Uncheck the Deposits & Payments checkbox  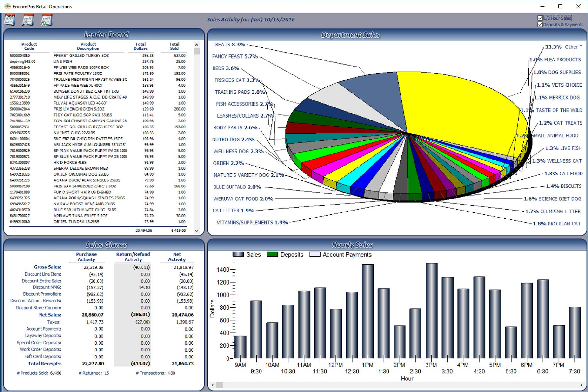[x=540, y=24]
